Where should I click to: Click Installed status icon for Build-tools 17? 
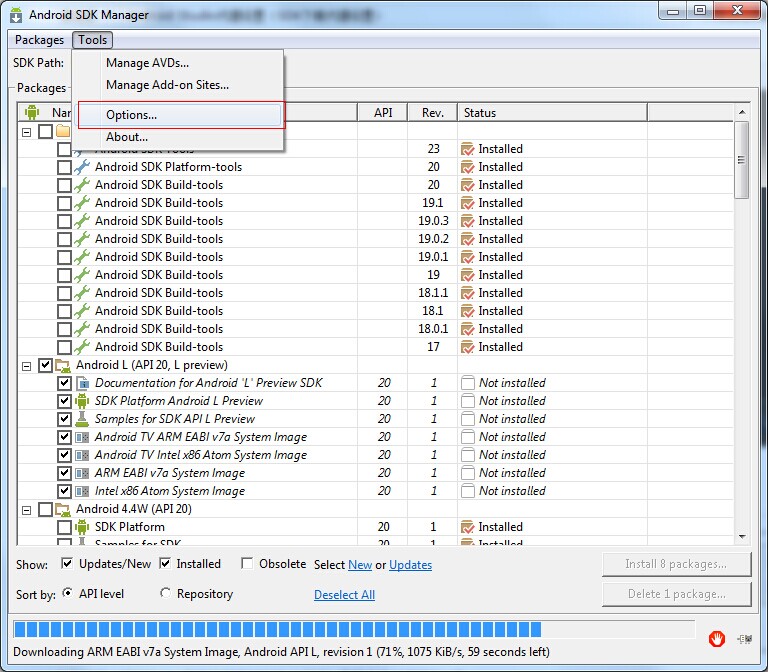coord(467,347)
